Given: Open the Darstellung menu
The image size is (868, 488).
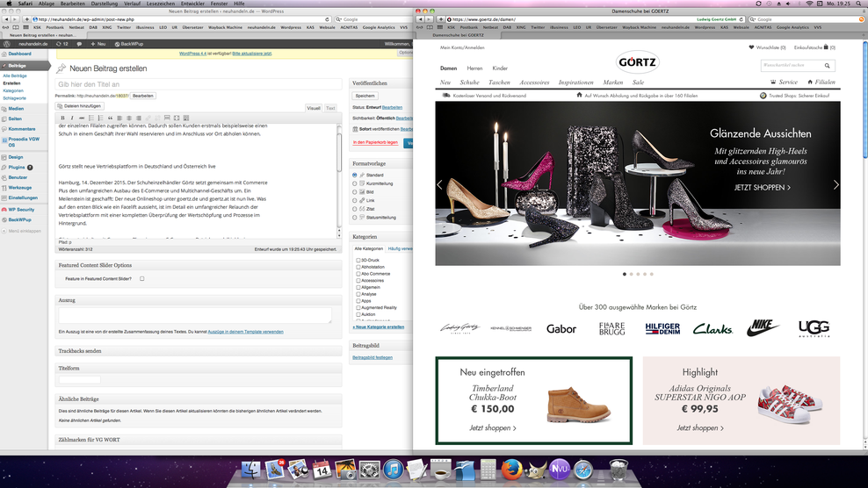Looking at the screenshot, I should pyautogui.click(x=104, y=4).
